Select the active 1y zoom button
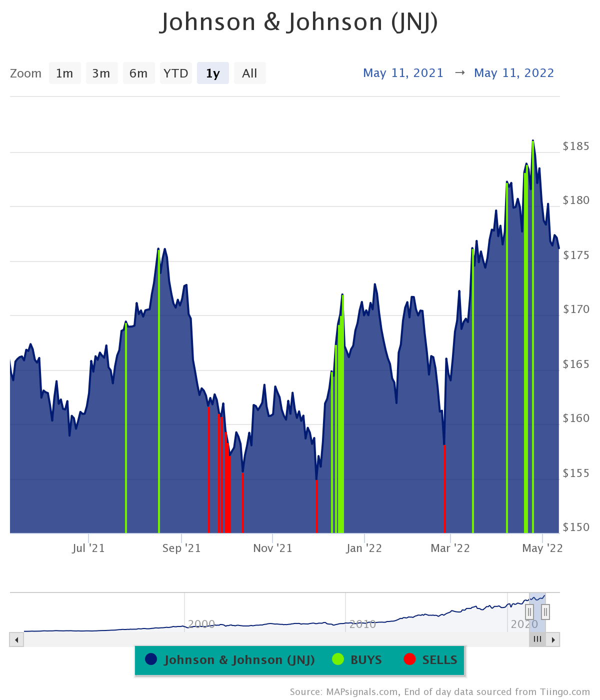 [213, 73]
